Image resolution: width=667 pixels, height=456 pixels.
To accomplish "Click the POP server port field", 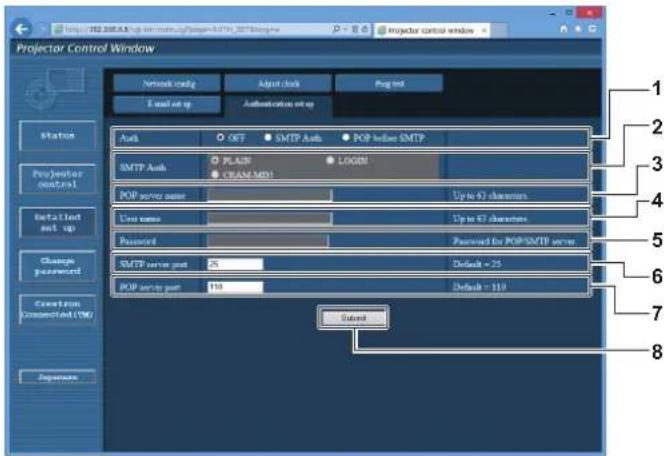I will [235, 287].
